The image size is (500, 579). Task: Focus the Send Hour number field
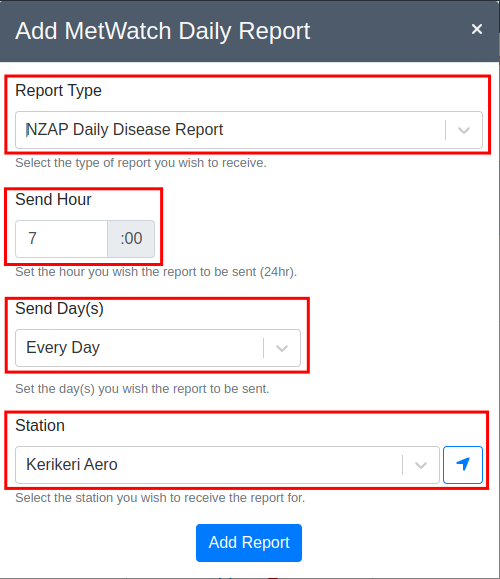[x=61, y=239]
